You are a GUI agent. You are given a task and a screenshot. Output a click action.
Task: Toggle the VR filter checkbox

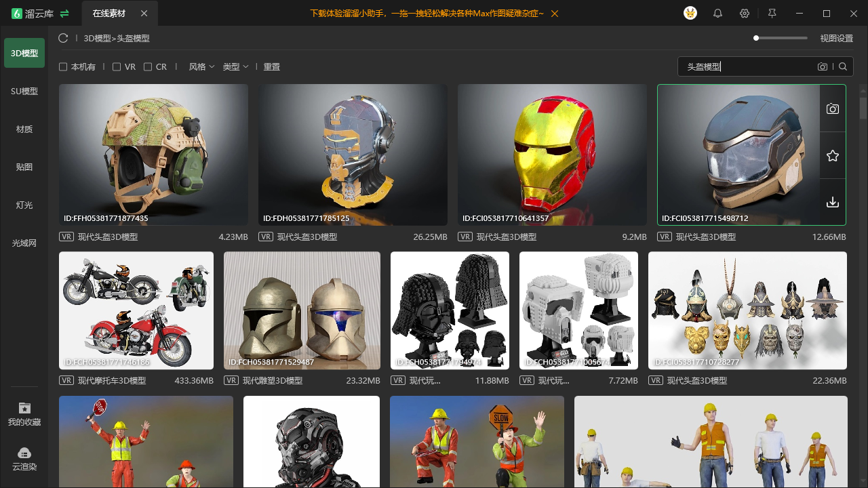(x=117, y=67)
